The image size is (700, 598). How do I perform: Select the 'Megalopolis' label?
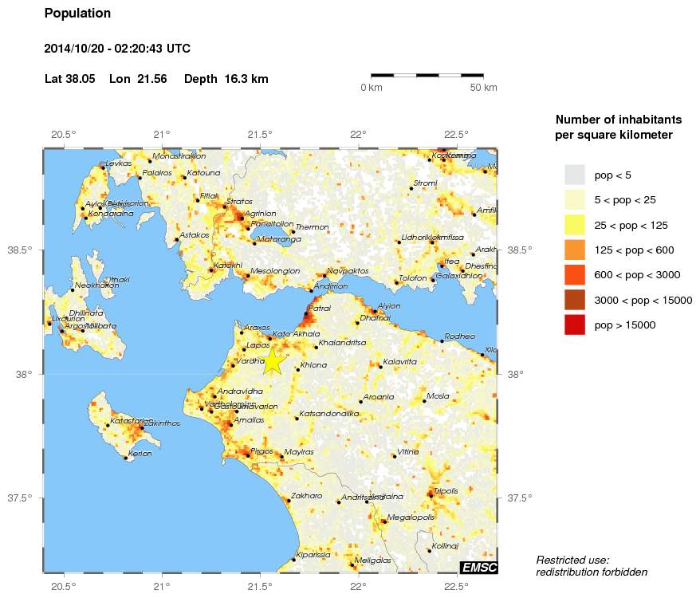[x=411, y=517]
